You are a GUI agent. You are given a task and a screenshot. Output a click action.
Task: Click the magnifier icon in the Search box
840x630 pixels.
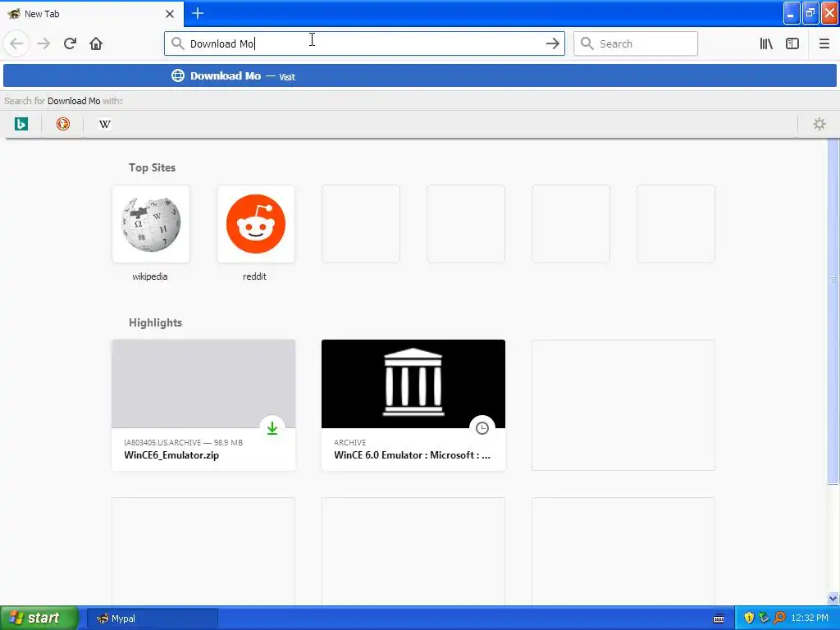[587, 43]
